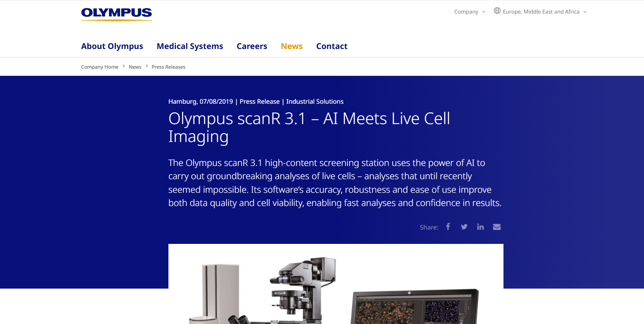The image size is (644, 324).
Task: Click the article summary paragraph
Action: pyautogui.click(x=335, y=183)
